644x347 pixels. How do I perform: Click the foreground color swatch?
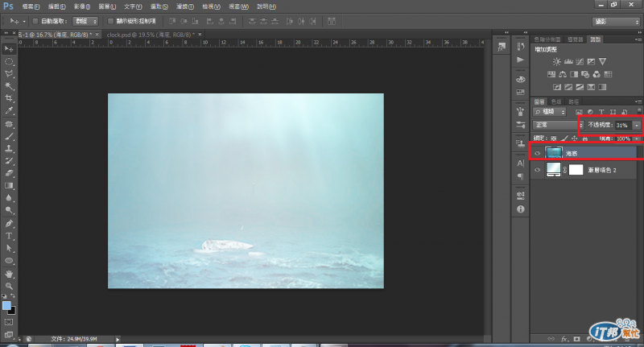[6, 306]
